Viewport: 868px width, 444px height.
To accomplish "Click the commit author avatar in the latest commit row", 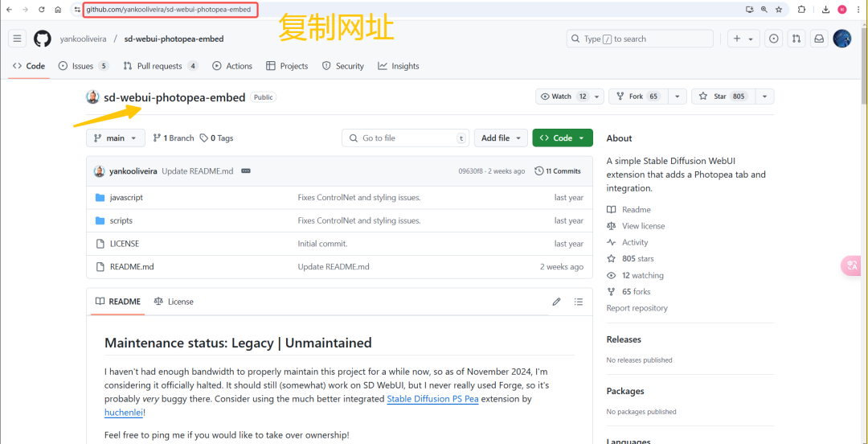I will (x=99, y=171).
